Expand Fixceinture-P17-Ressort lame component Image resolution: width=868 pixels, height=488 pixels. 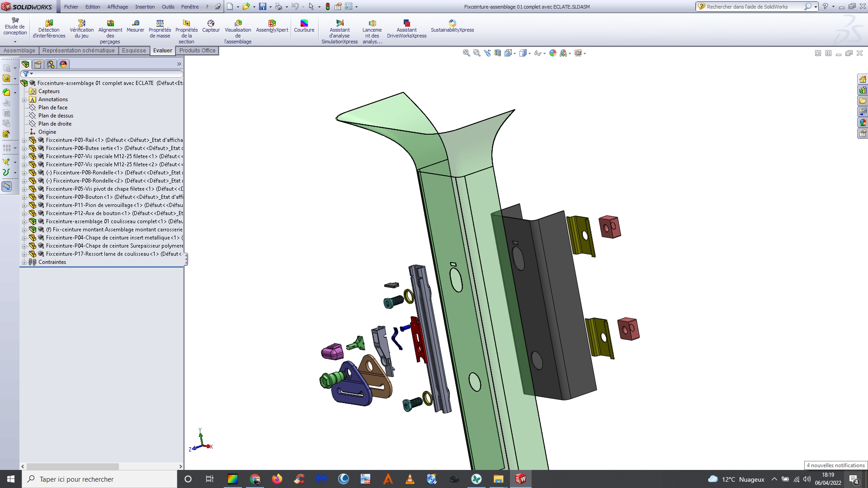[24, 254]
